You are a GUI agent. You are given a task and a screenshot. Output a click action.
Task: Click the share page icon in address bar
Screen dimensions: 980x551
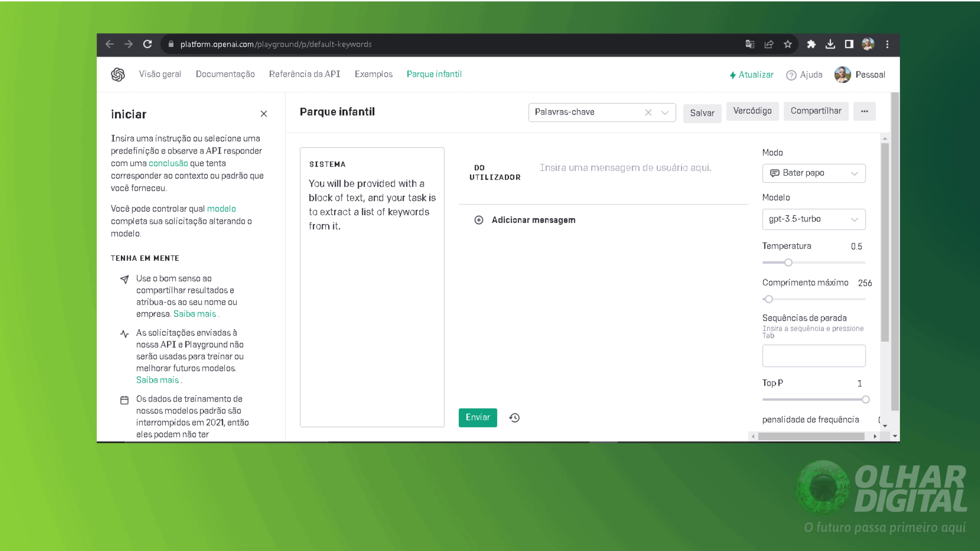(x=769, y=44)
